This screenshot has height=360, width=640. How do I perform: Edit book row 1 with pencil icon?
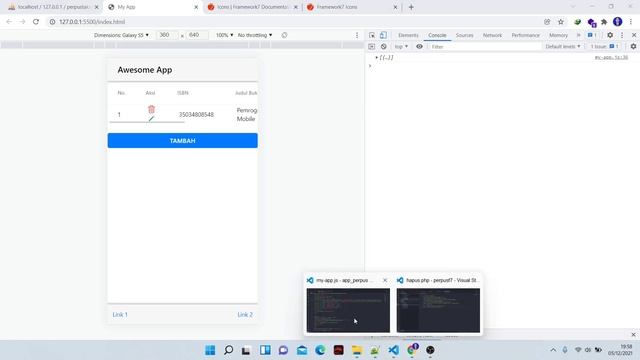coord(151,119)
